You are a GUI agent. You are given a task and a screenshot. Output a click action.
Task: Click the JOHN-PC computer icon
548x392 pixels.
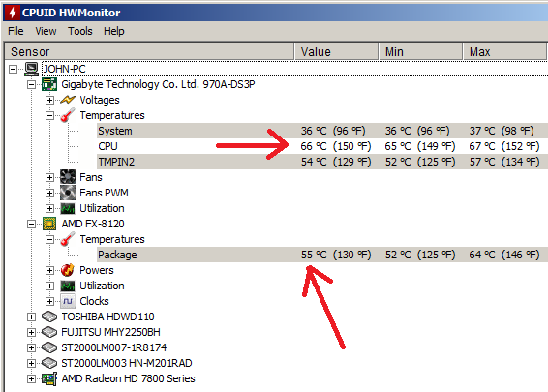[x=31, y=69]
